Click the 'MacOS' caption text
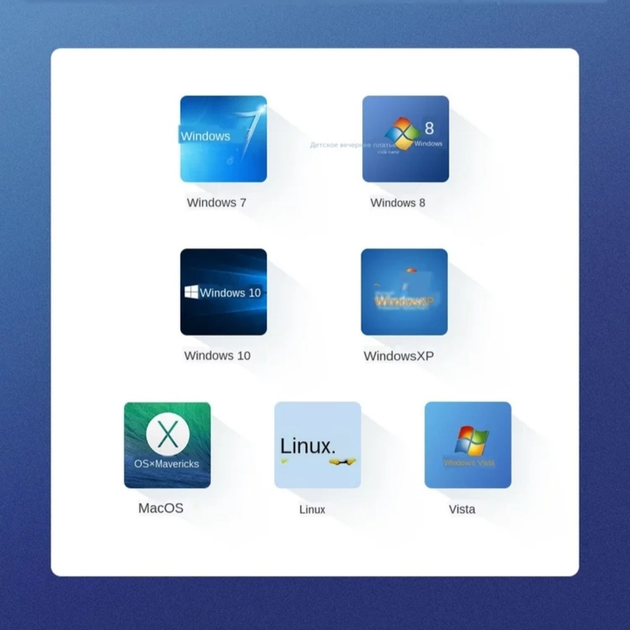630x630 pixels. pos(161,508)
